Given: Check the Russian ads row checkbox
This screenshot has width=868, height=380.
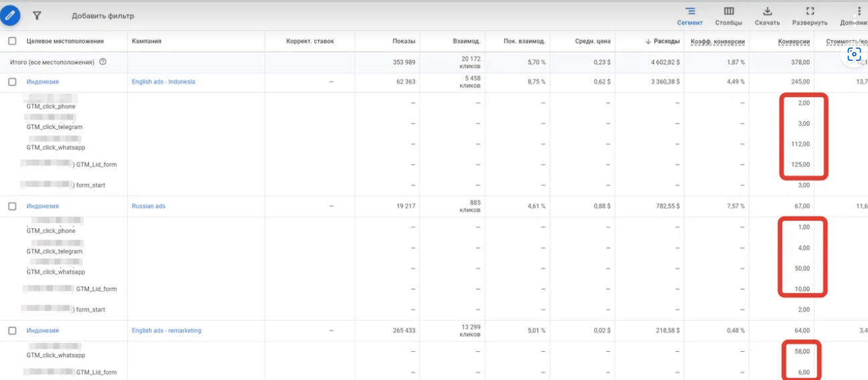Looking at the screenshot, I should 12,206.
